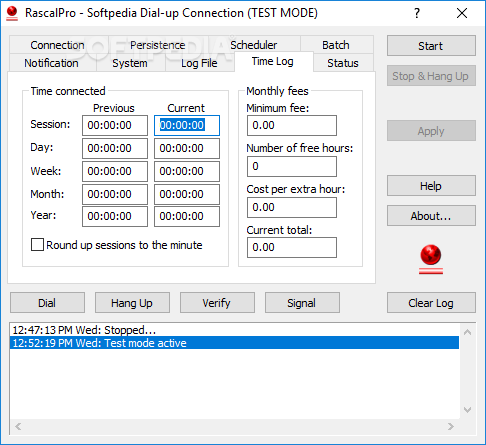The width and height of the screenshot is (486, 445).
Task: Click the log scroll down arrow
Action: coord(467,410)
